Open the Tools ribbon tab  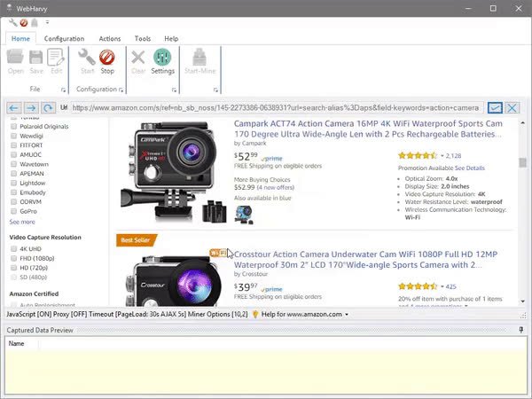point(143,38)
